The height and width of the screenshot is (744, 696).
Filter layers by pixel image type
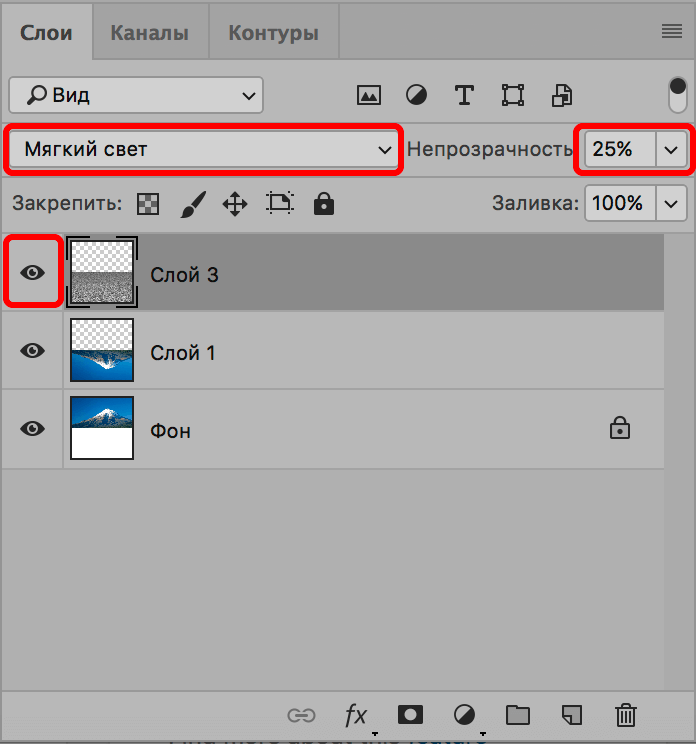(369, 95)
